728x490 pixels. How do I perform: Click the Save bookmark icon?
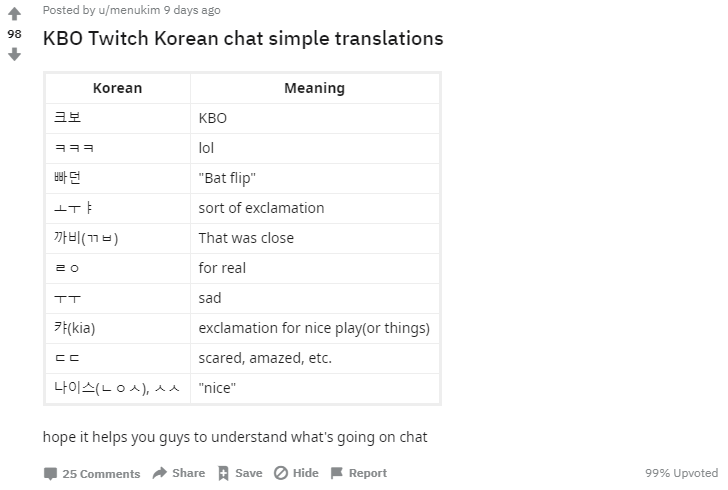(x=224, y=474)
